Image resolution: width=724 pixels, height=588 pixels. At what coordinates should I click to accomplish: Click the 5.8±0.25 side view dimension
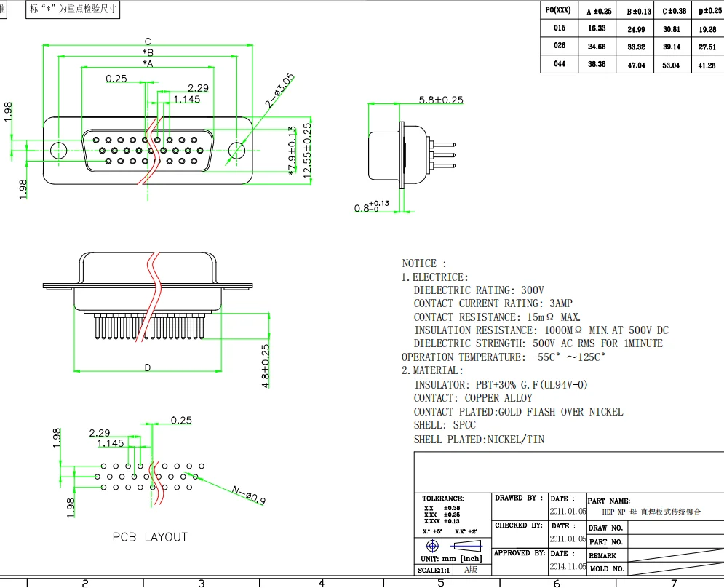[x=441, y=100]
